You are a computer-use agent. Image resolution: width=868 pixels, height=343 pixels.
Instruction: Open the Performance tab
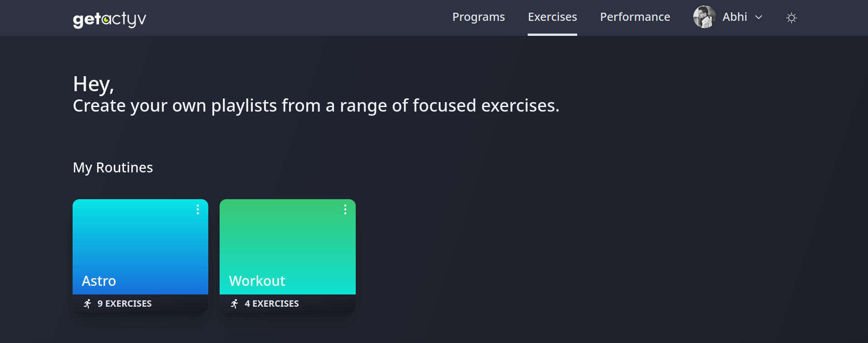coord(635,17)
